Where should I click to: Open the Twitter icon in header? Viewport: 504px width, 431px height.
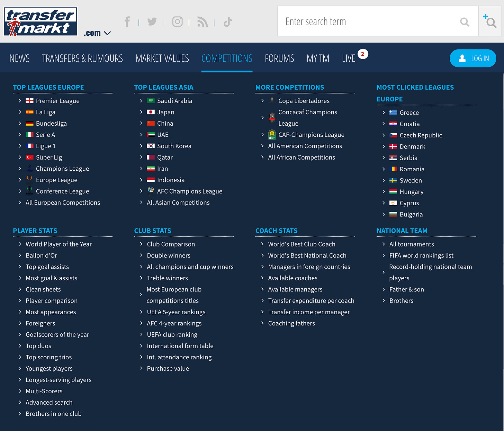pos(152,22)
